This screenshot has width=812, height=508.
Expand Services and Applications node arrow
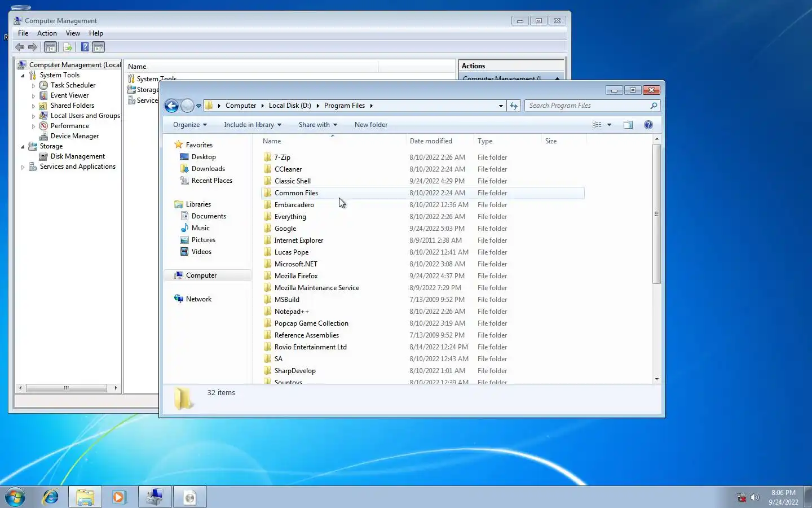click(x=23, y=167)
